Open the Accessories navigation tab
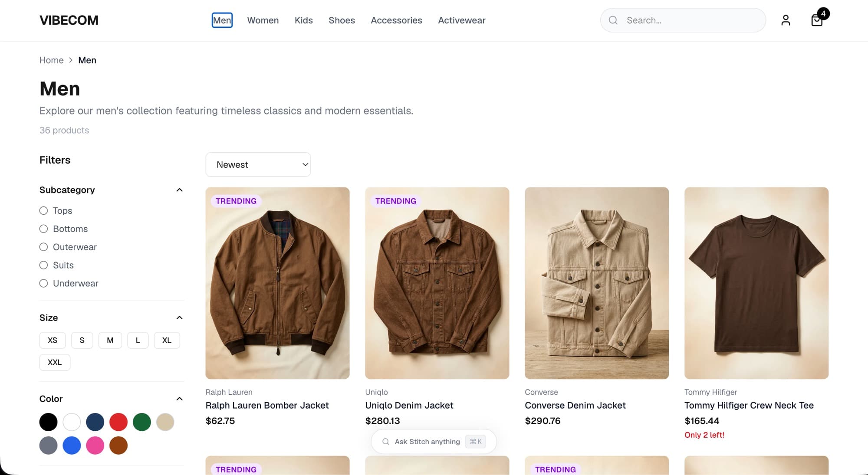Screen dimensions: 868x475 [x=396, y=20]
